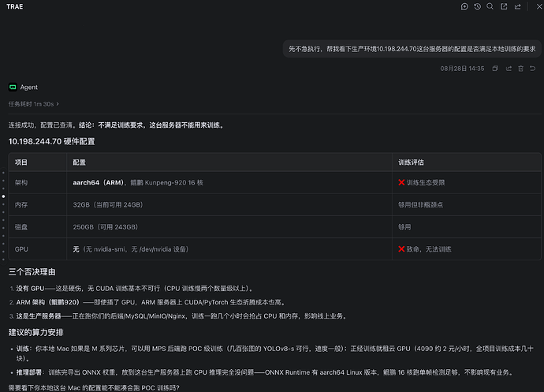The height and width of the screenshot is (392, 544).
Task: Click the green Agent avatar icon
Action: point(13,87)
